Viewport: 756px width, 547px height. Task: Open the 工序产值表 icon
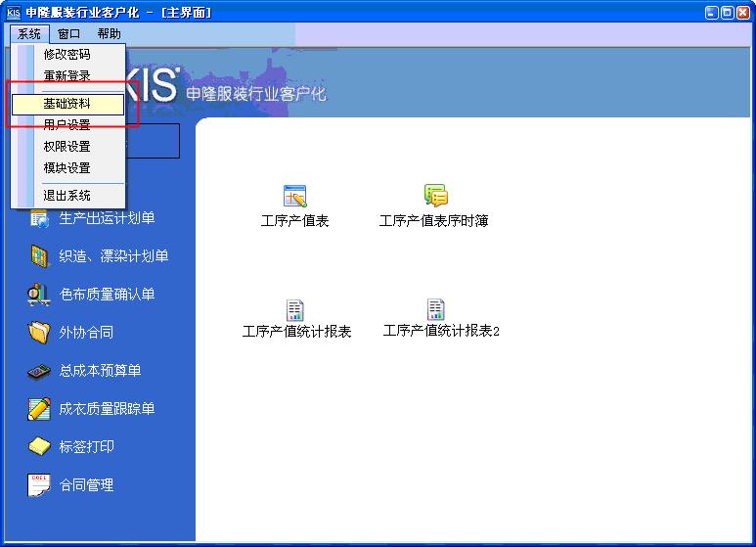pyautogui.click(x=294, y=196)
